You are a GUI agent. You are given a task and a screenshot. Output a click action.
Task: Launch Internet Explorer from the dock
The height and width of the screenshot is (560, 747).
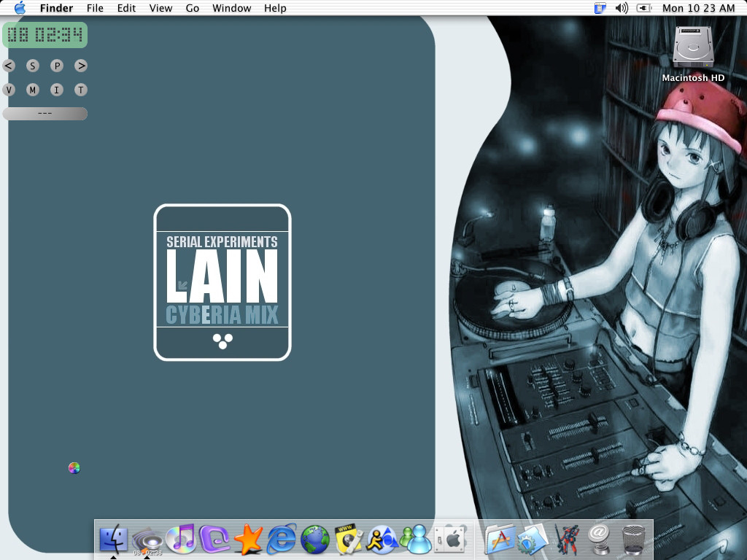(x=282, y=539)
